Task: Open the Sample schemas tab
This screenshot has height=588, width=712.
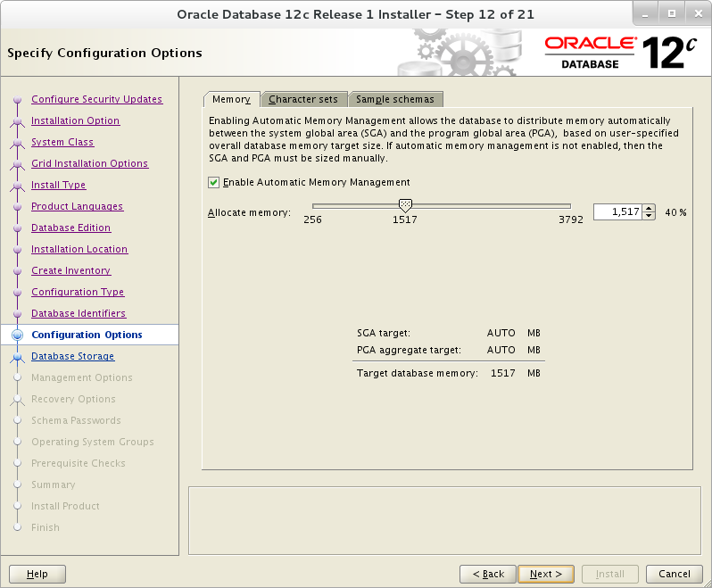Action: (395, 99)
